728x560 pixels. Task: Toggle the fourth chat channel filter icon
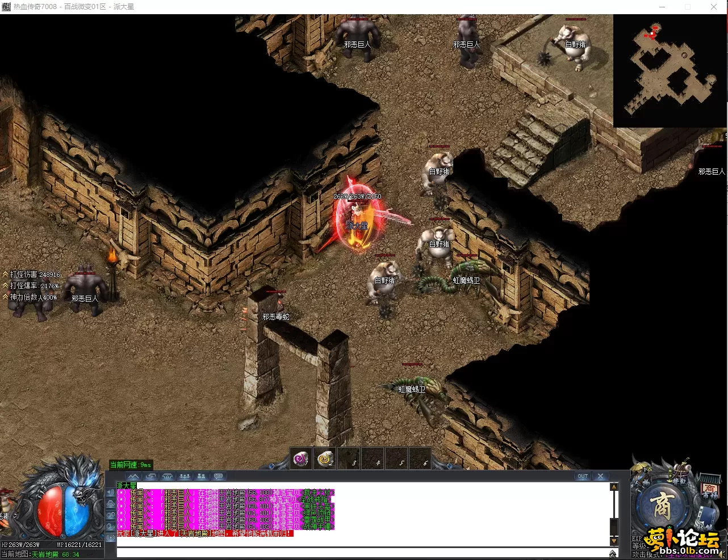[x=111, y=526]
